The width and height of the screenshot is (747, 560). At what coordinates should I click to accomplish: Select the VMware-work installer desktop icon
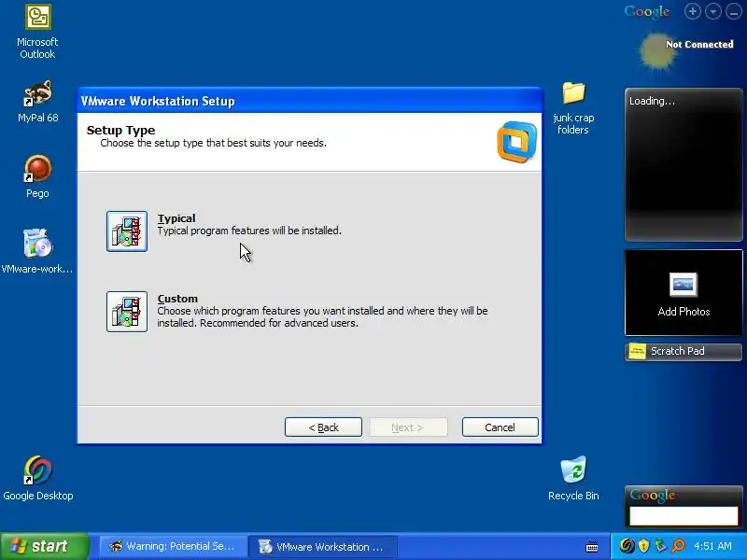[x=37, y=251]
